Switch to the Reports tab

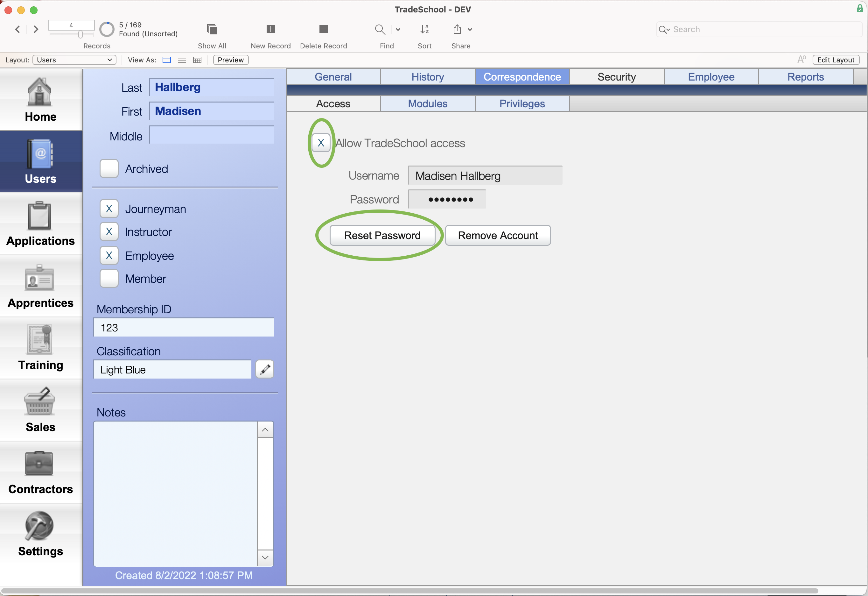click(x=806, y=77)
